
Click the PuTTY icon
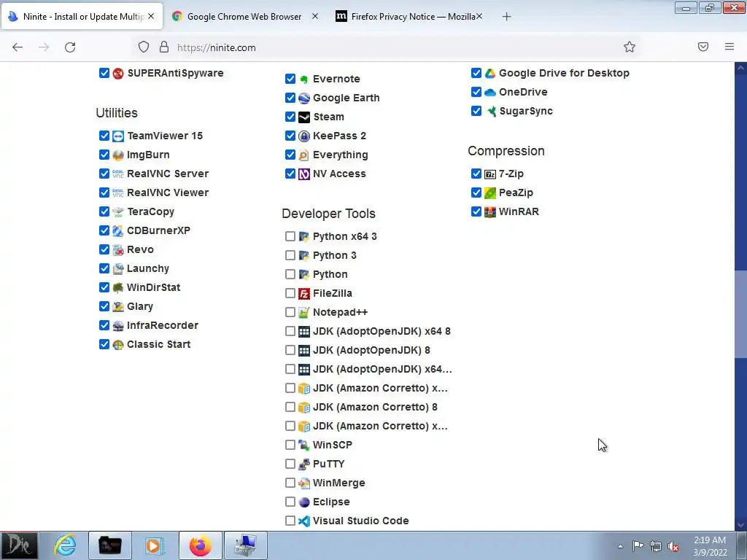(x=304, y=464)
